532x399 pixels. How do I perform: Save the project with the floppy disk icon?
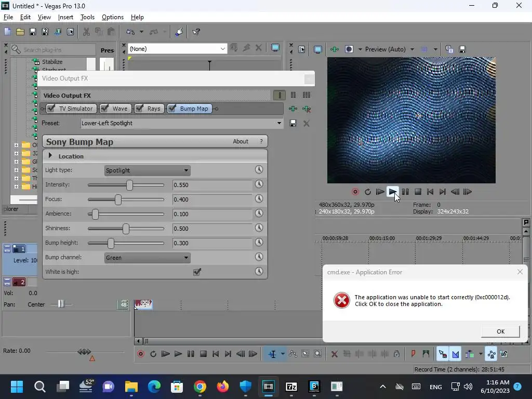33,32
